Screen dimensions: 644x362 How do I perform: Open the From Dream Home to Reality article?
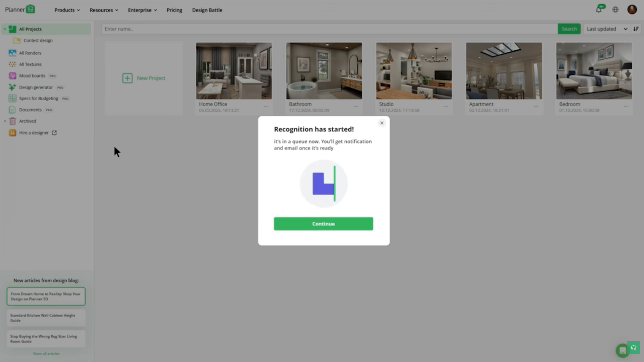pos(46,297)
